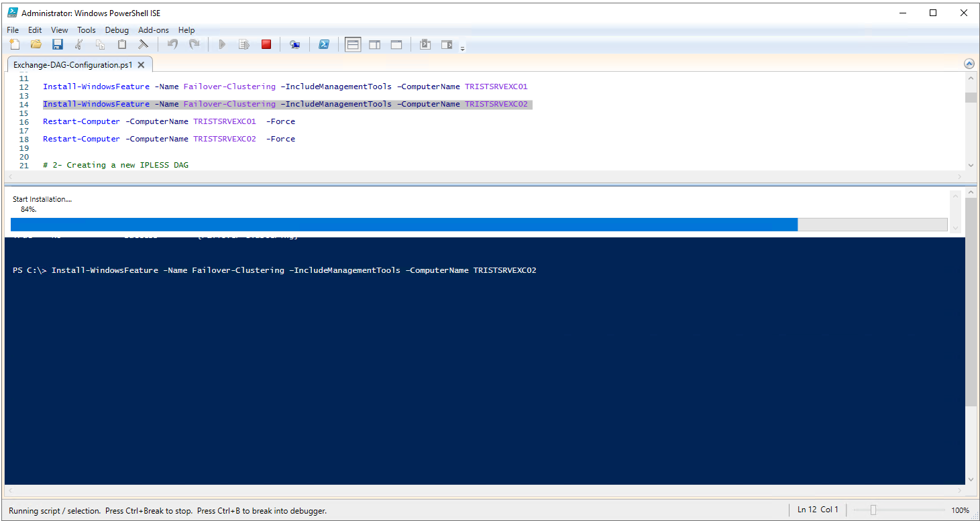
Task: Click script editor scrollbar up arrow
Action: click(x=971, y=78)
